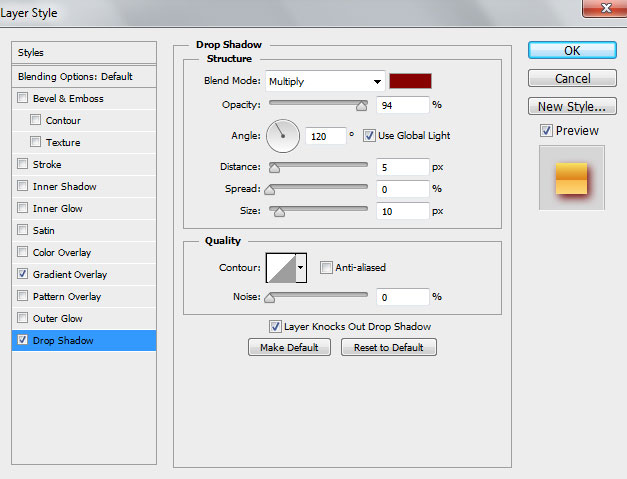Viewport: 627px width, 479px height.
Task: Enable the Pattern Overlay checkbox
Action: coord(22,296)
